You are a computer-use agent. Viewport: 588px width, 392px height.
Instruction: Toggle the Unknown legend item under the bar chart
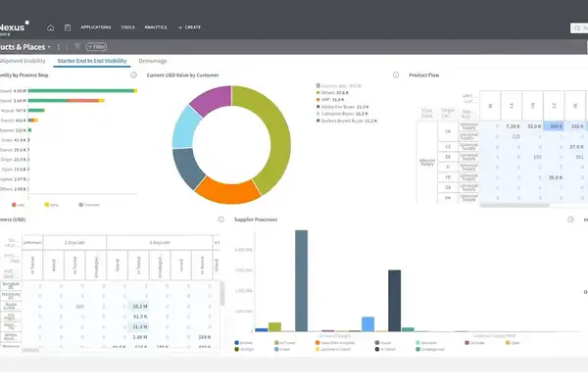click(89, 205)
